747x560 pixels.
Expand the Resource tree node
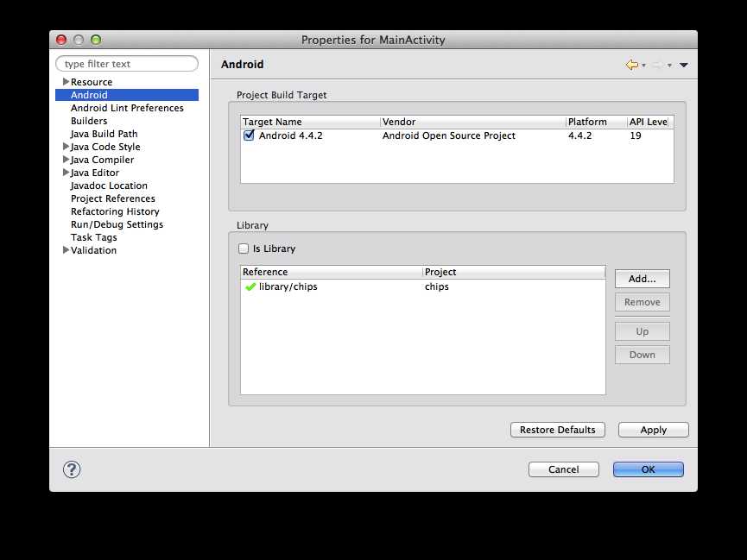[x=66, y=82]
